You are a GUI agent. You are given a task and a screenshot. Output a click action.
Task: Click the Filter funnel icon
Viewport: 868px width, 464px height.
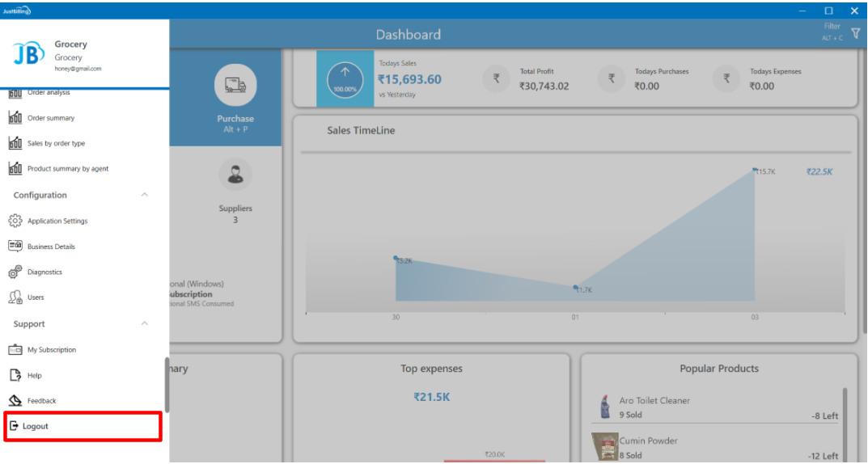856,33
